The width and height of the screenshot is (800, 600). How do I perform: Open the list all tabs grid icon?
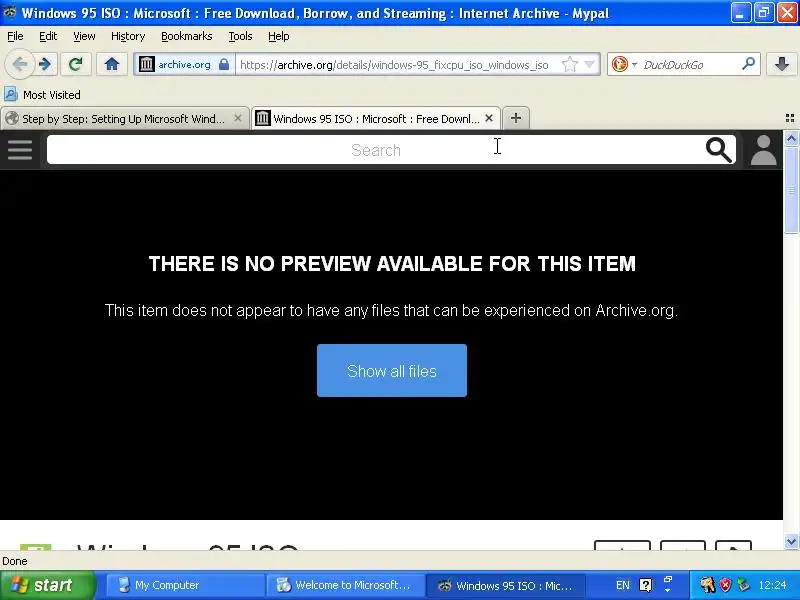(790, 118)
